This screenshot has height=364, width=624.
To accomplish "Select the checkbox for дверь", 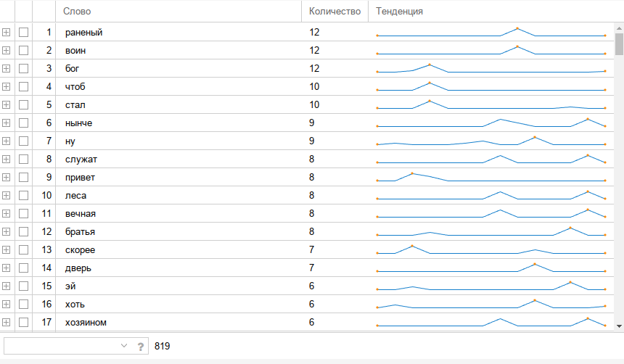I will [x=24, y=268].
